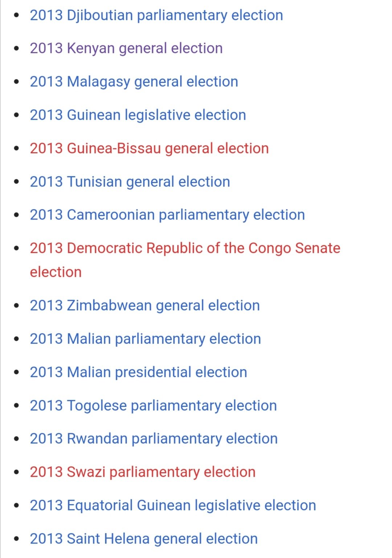Open red link 2013 Swazi parliamentary election
The height and width of the screenshot is (558, 392).
142,472
